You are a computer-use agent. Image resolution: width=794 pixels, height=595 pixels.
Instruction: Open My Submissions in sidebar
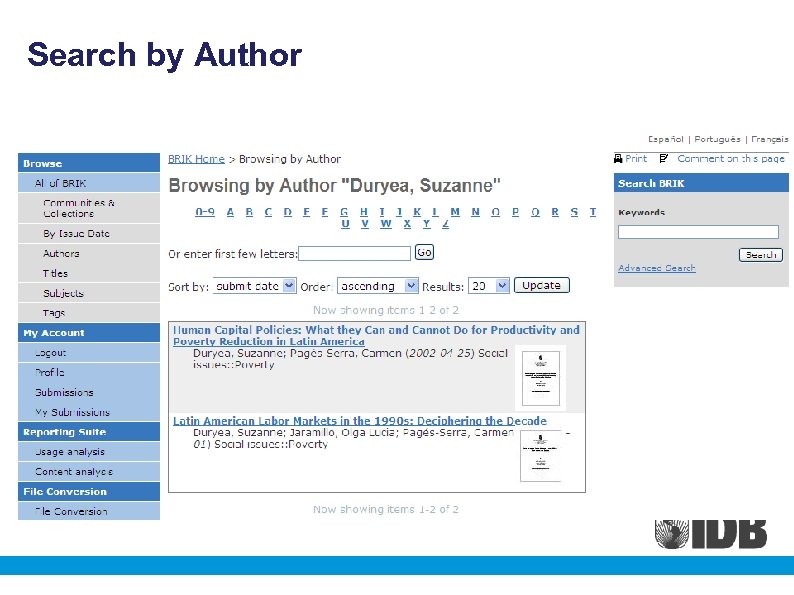89,412
